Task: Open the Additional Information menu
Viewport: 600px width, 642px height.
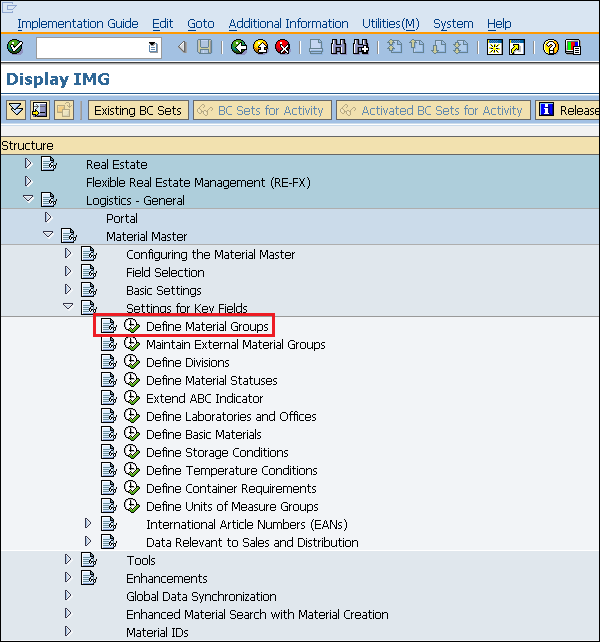Action: point(288,24)
